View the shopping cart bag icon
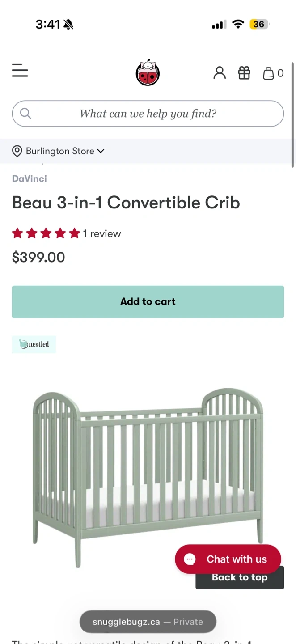The width and height of the screenshot is (296, 644). pyautogui.click(x=269, y=73)
